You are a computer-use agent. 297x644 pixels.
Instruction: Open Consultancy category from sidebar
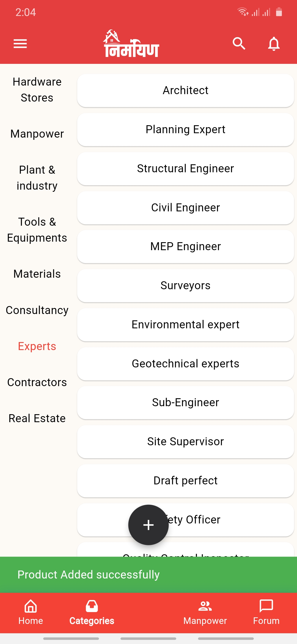[x=37, y=310]
